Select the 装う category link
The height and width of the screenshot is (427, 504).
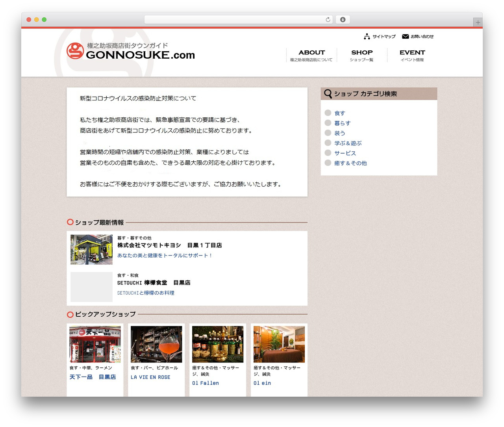339,133
